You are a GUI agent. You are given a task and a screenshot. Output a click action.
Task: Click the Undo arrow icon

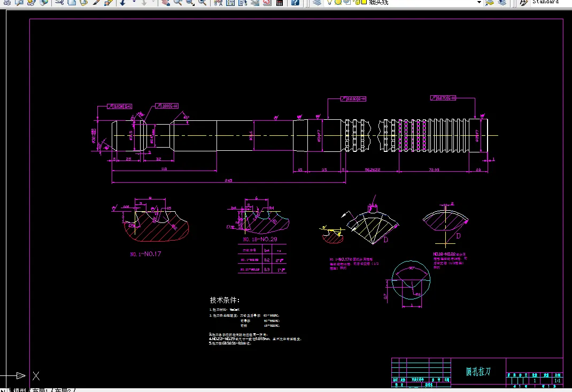click(123, 2)
